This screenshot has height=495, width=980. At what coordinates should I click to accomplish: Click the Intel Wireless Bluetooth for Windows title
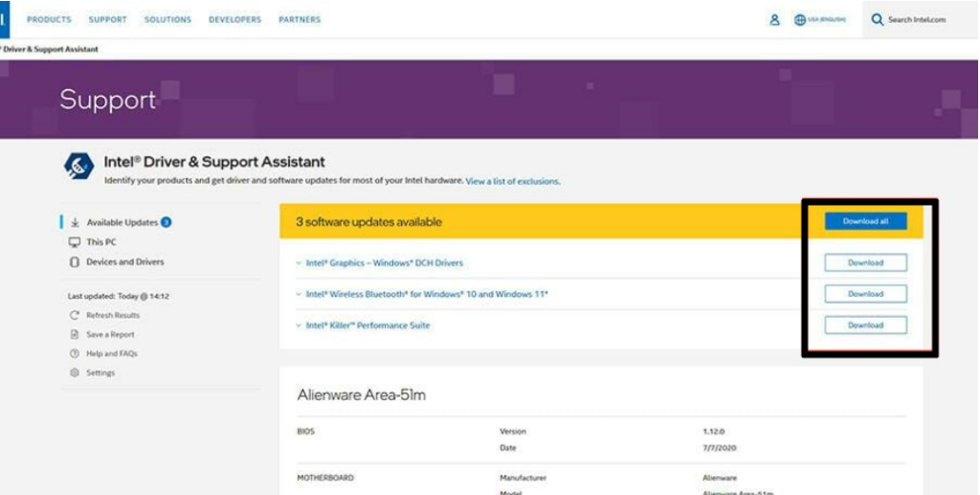coord(427,294)
